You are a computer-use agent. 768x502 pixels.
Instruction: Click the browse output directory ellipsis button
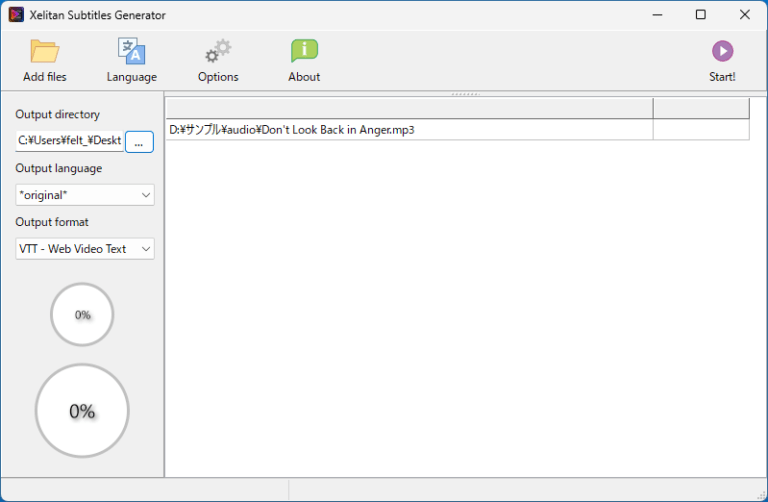point(139,142)
